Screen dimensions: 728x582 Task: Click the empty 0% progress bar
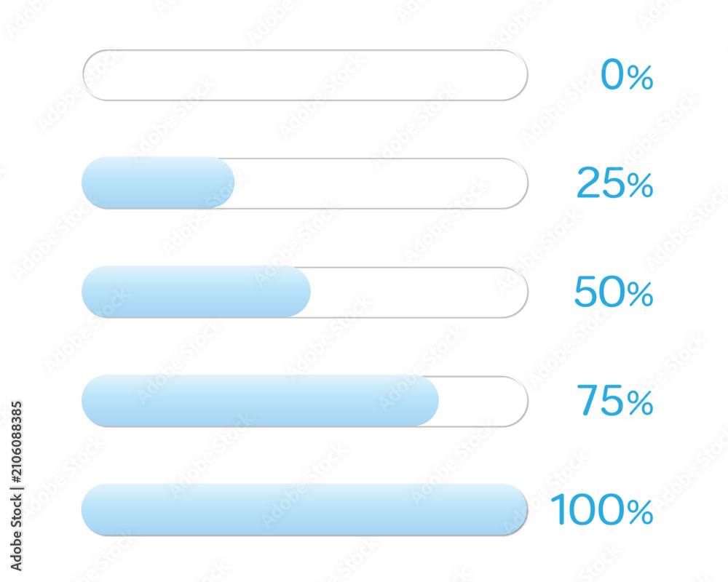305,75
